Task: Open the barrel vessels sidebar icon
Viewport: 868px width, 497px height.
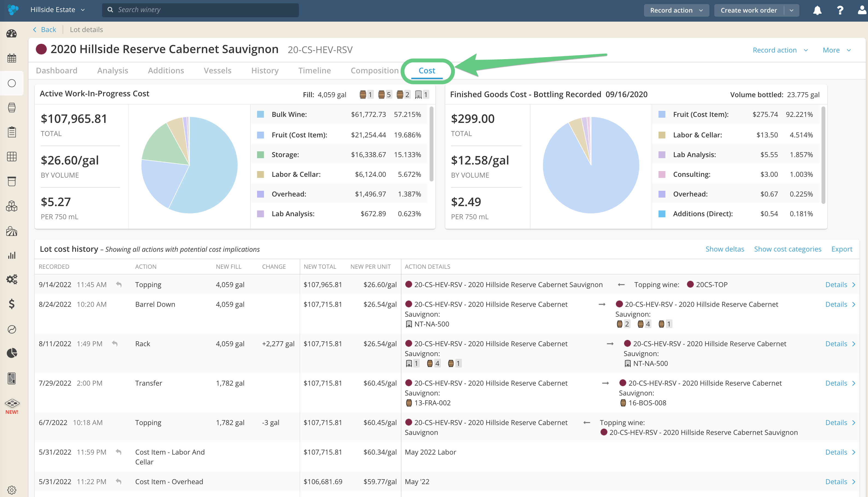Action: pyautogui.click(x=11, y=108)
